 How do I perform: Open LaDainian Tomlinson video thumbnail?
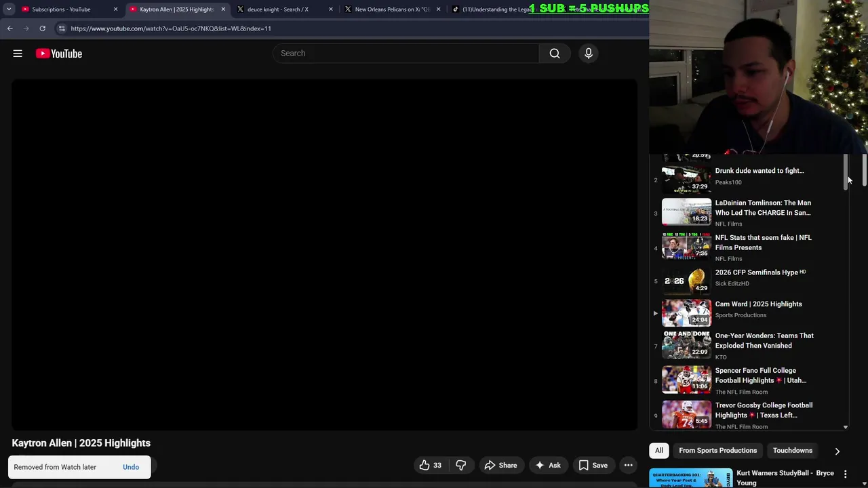pyautogui.click(x=686, y=211)
